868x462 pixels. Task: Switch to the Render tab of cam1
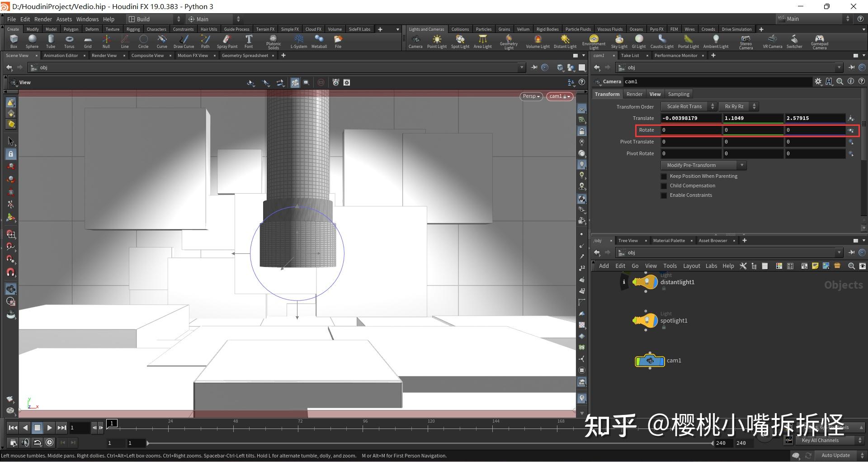point(634,94)
